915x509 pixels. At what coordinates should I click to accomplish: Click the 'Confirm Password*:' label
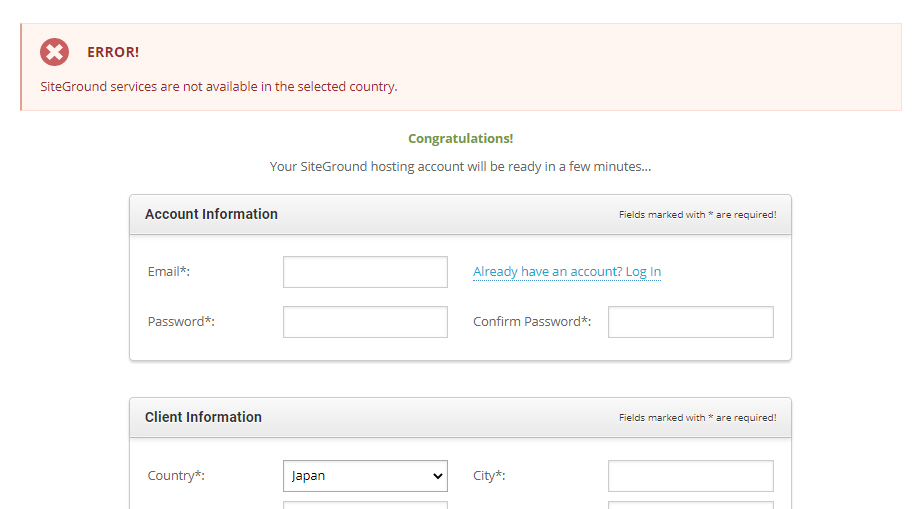pyautogui.click(x=532, y=322)
